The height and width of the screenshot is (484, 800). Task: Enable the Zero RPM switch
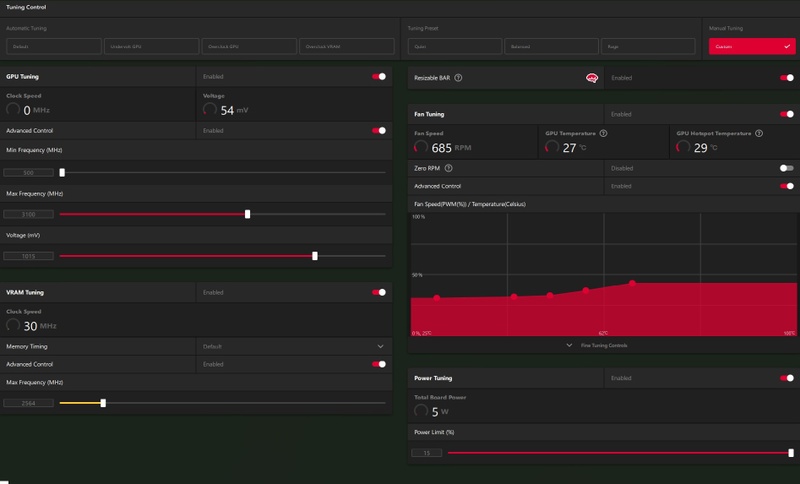pos(787,168)
